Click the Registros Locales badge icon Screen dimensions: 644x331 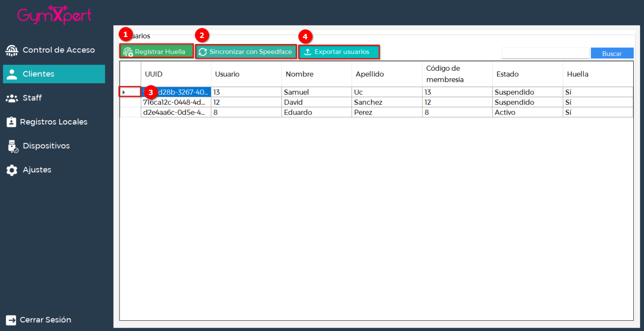click(x=11, y=122)
